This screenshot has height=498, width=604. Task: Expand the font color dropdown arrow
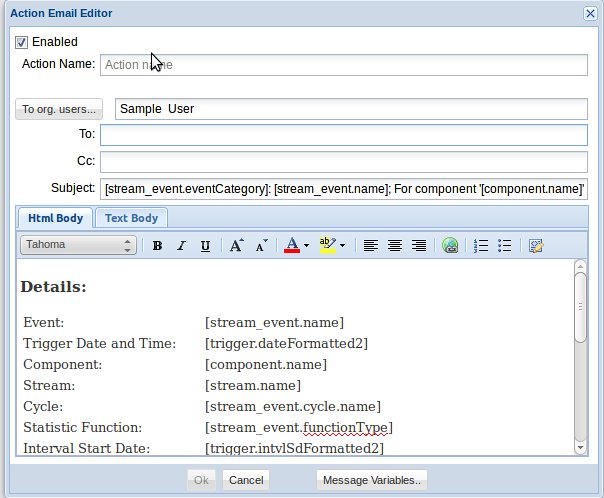click(x=306, y=245)
